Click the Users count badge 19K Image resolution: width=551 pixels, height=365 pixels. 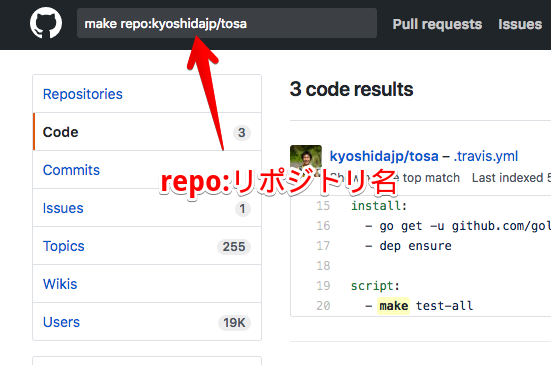pos(234,322)
